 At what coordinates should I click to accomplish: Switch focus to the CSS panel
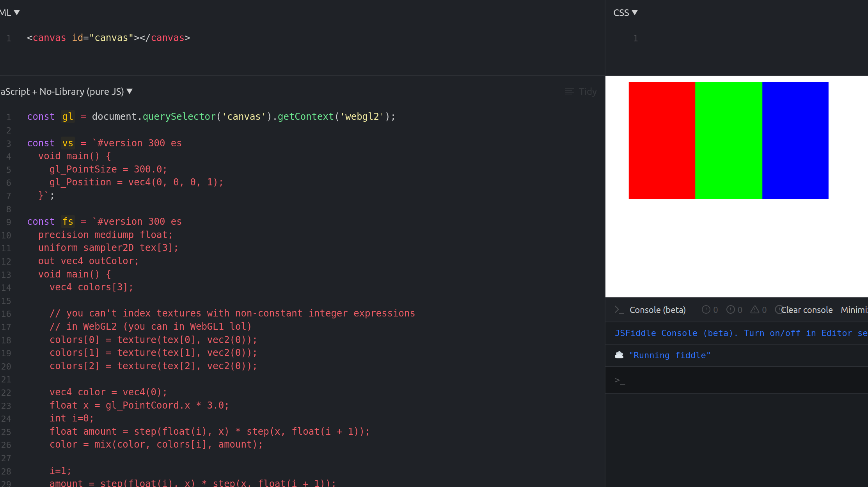tap(620, 12)
